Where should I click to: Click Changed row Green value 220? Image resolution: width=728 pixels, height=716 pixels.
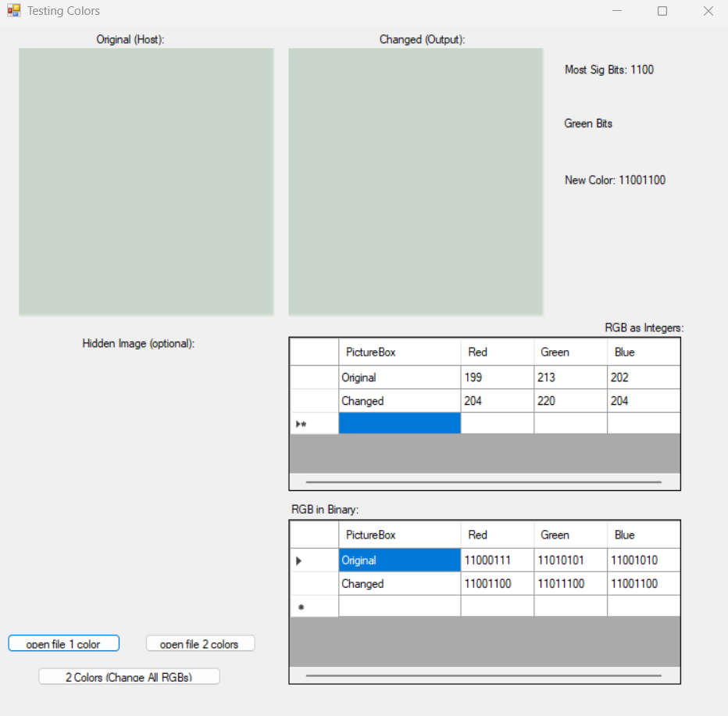(x=570, y=401)
